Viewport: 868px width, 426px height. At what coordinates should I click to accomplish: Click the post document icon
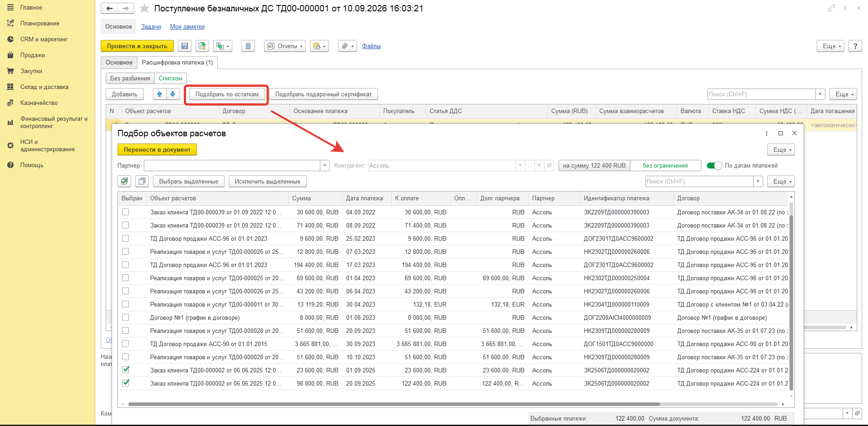(x=202, y=46)
